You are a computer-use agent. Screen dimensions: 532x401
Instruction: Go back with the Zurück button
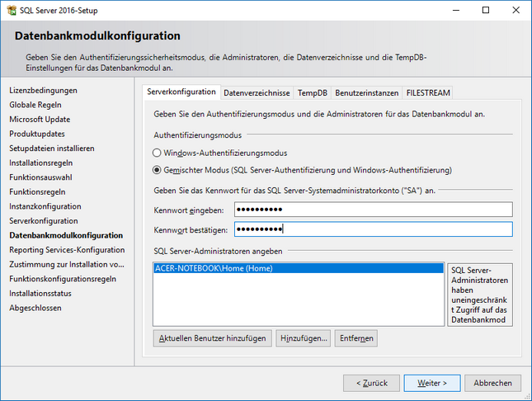click(371, 383)
